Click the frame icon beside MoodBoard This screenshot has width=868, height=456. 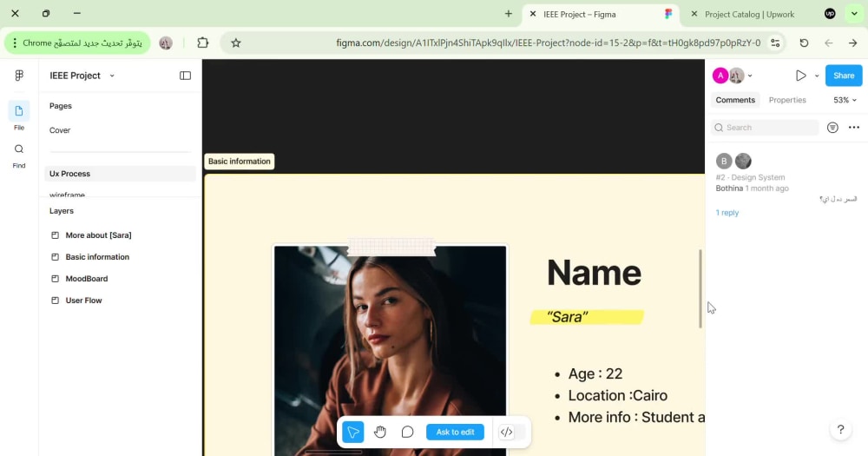[x=55, y=279]
